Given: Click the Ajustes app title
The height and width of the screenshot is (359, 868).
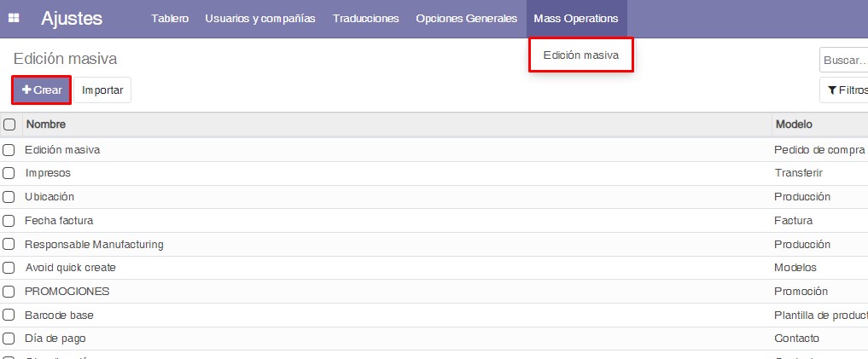Looking at the screenshot, I should (72, 19).
